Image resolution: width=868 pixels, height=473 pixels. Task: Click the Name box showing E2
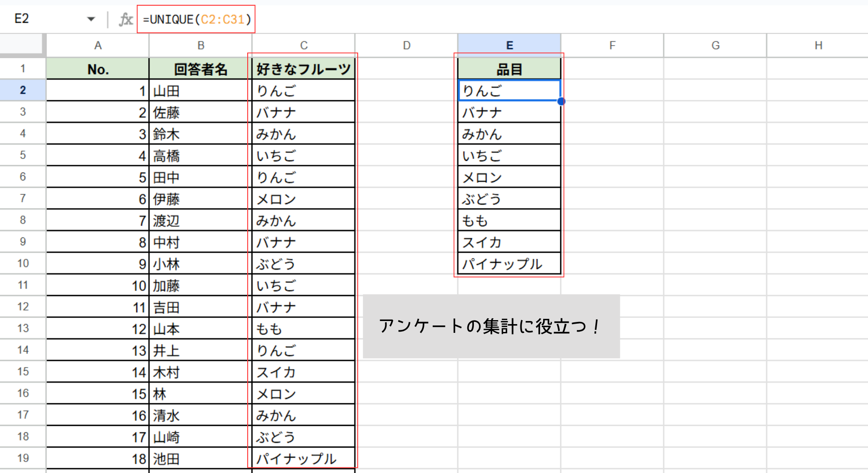21,19
